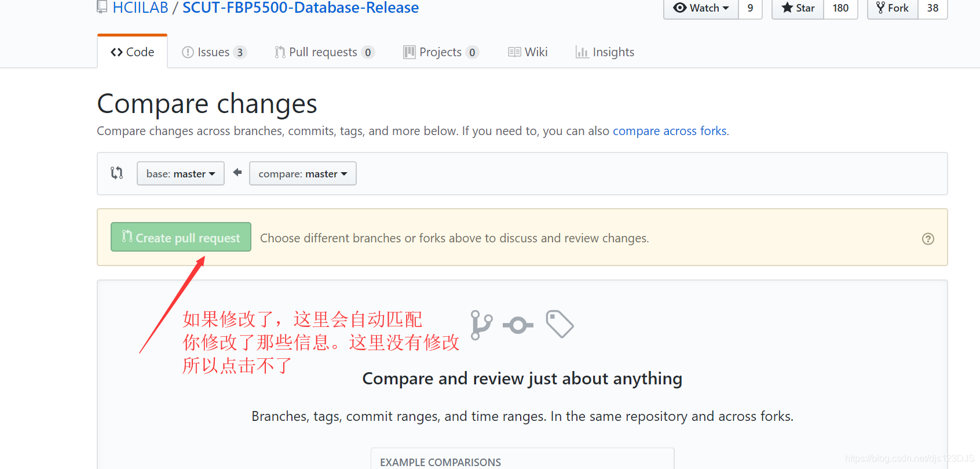Click the Wiki tab book icon
This screenshot has height=469, width=980.
pyautogui.click(x=514, y=52)
